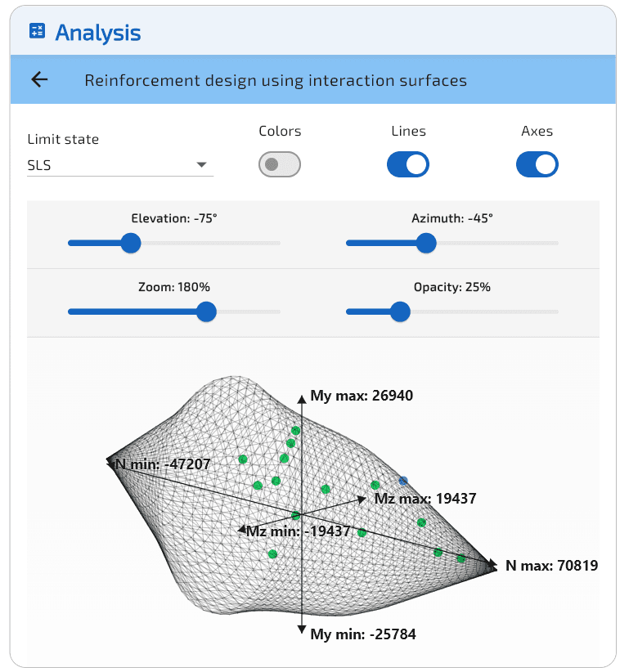This screenshot has height=672, width=620.
Task: Click the Reinforcement design header title
Action: tap(276, 80)
